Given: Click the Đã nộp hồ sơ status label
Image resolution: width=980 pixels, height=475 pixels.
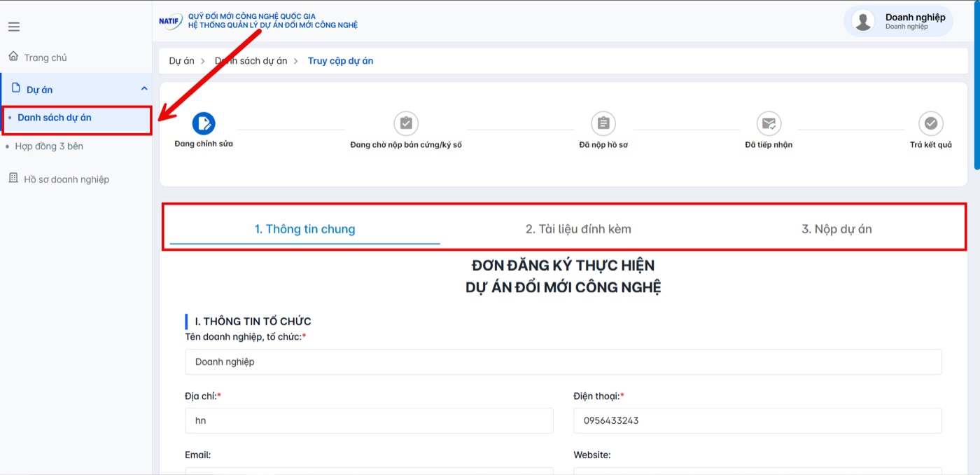Looking at the screenshot, I should [x=603, y=145].
